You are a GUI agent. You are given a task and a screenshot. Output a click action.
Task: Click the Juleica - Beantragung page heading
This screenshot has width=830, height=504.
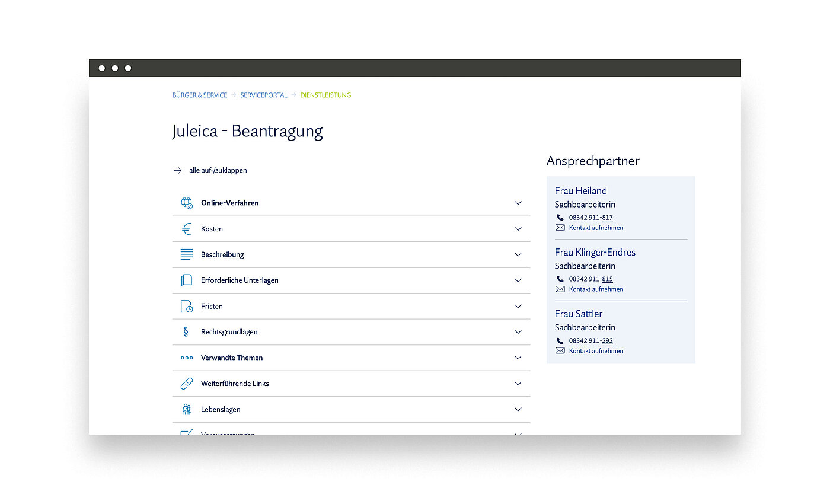click(x=248, y=132)
